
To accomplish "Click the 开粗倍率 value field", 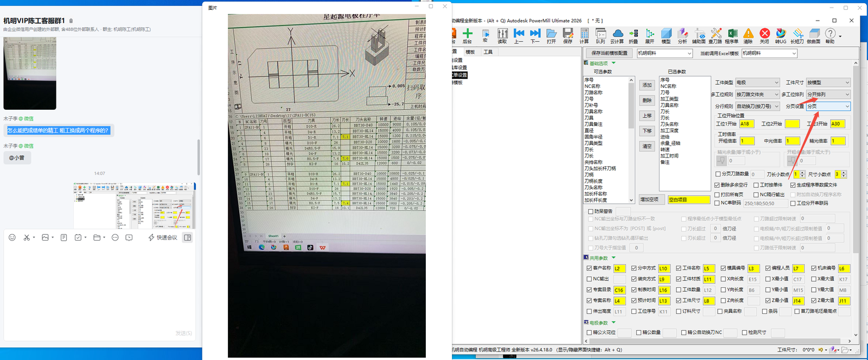I will click(747, 141).
